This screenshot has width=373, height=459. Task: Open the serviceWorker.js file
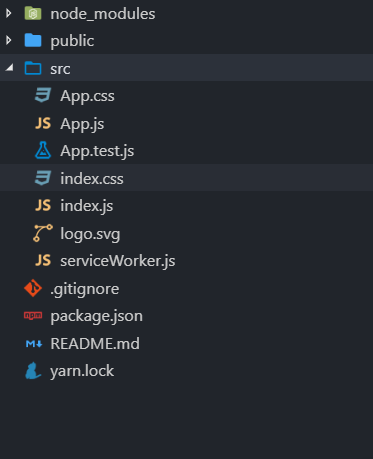[x=118, y=261]
